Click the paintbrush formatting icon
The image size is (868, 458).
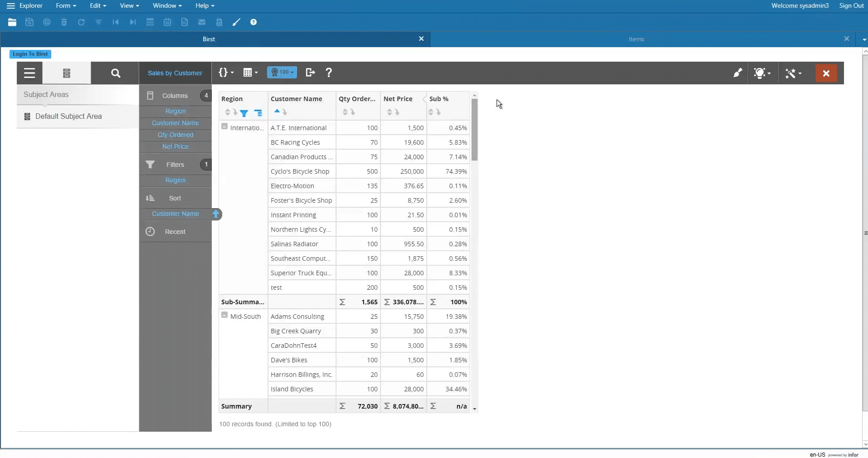tap(737, 73)
